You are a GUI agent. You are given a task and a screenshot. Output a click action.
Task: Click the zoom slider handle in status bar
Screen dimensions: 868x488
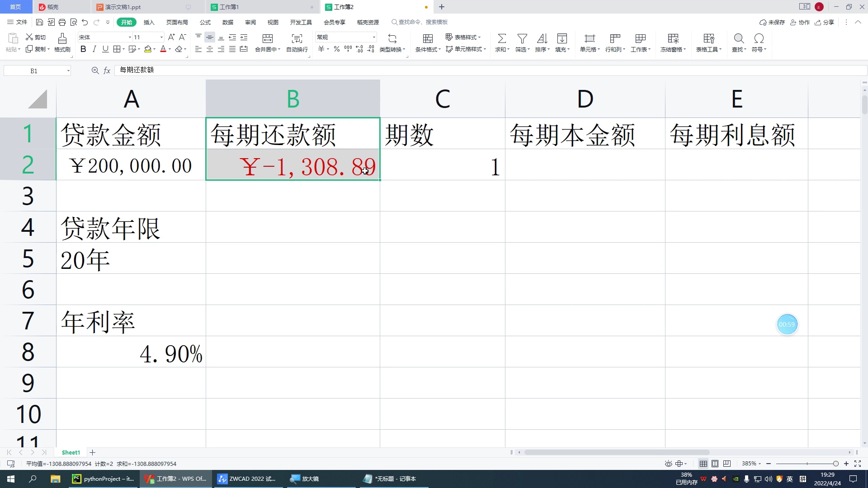pyautogui.click(x=835, y=464)
